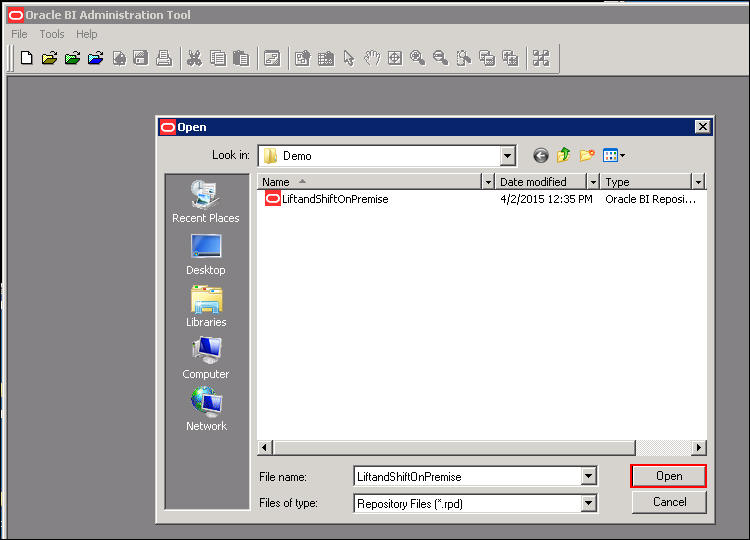
Task: Click the rightmost toolbar diagram layout icon
Action: tap(541, 58)
